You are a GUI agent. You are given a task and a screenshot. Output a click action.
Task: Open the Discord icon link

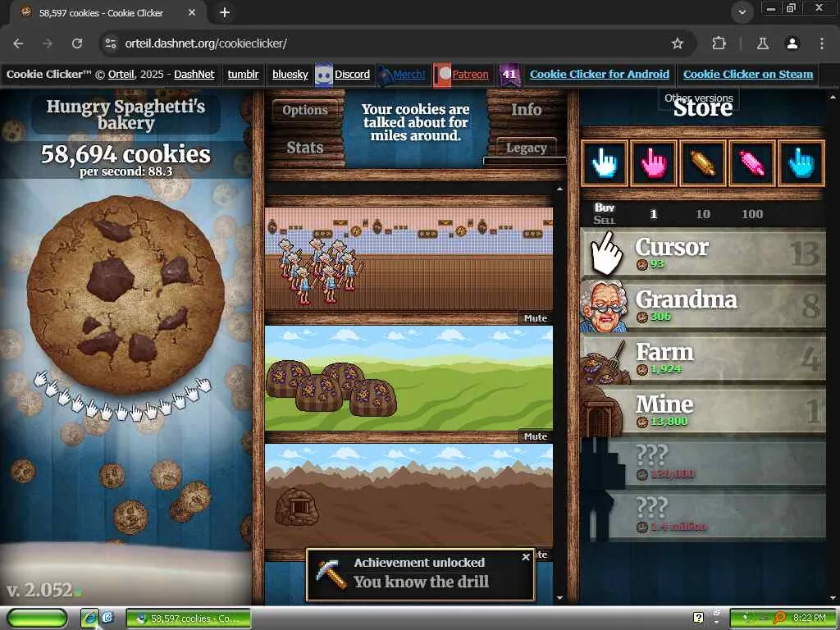[x=323, y=75]
